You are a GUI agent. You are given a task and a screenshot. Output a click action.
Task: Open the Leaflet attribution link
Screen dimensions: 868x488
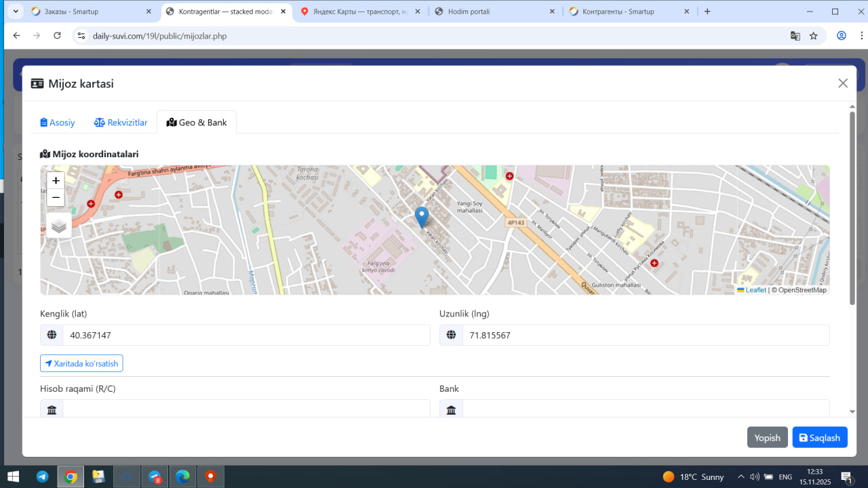(x=755, y=290)
